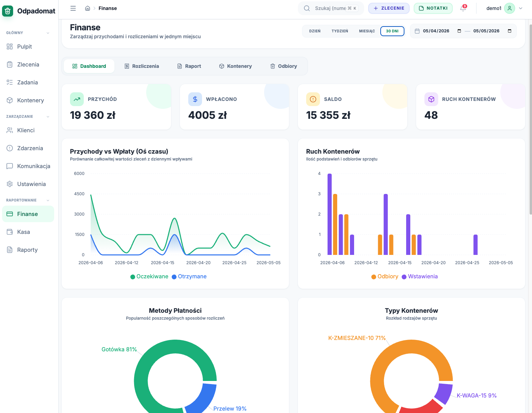Go to home via breadcrumb house icon
This screenshot has height=413, width=532.
point(88,8)
